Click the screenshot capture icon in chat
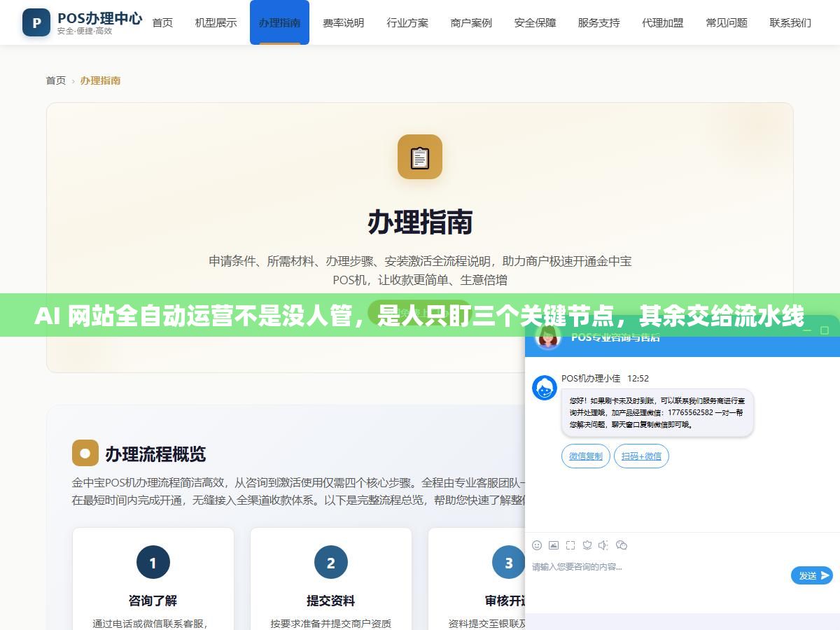The height and width of the screenshot is (630, 840). pyautogui.click(x=570, y=545)
